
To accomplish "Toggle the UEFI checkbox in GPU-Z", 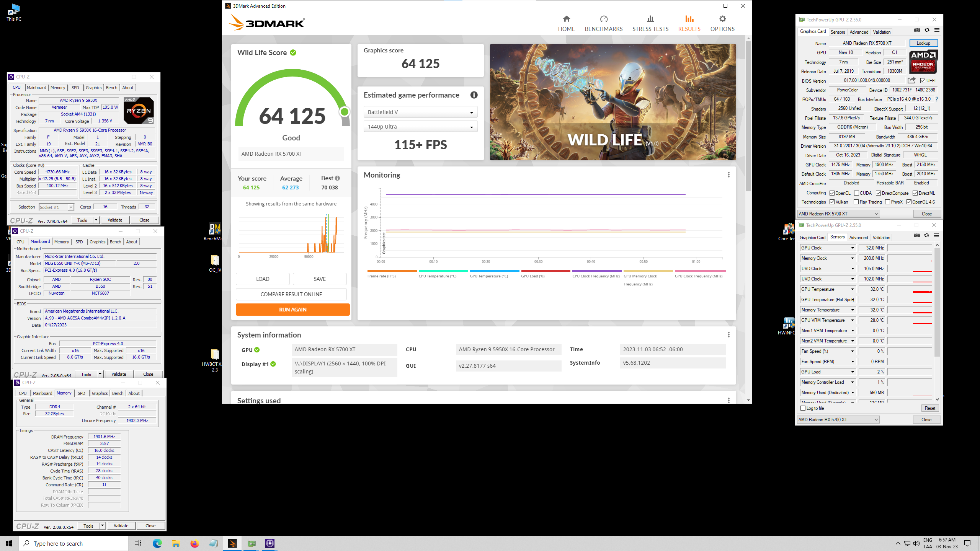I will pos(923,81).
